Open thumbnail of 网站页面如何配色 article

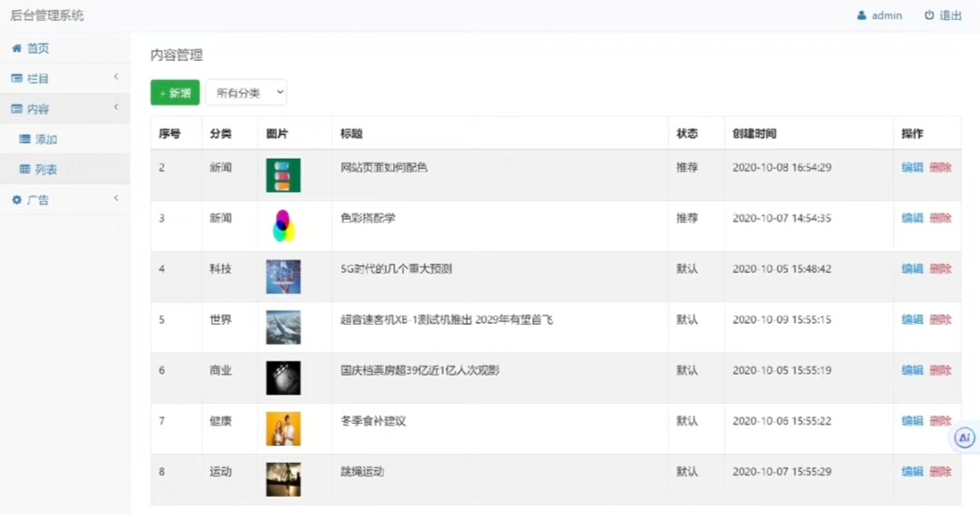[x=283, y=176]
